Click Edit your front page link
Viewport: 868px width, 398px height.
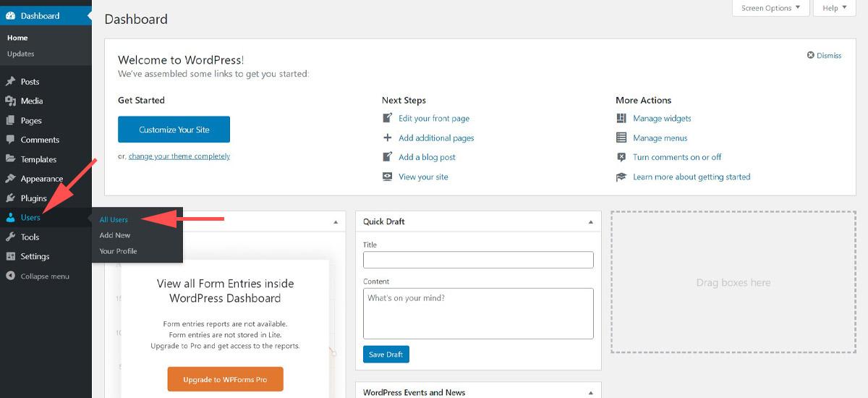click(434, 118)
